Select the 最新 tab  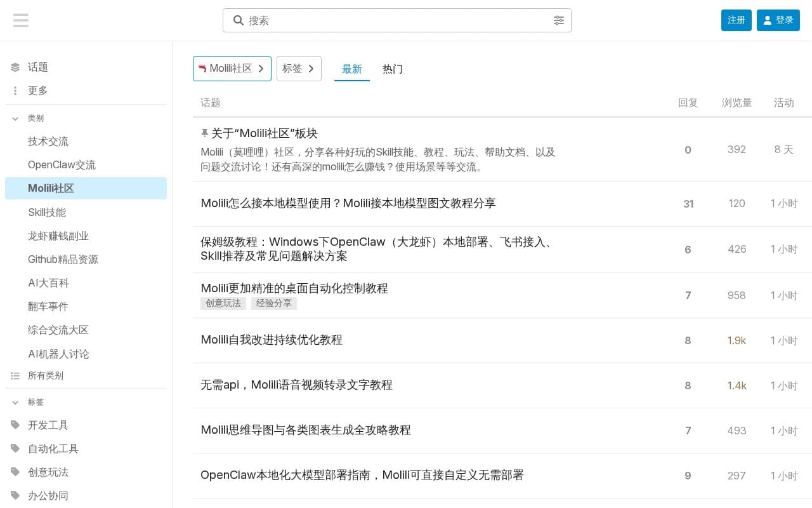click(x=351, y=69)
